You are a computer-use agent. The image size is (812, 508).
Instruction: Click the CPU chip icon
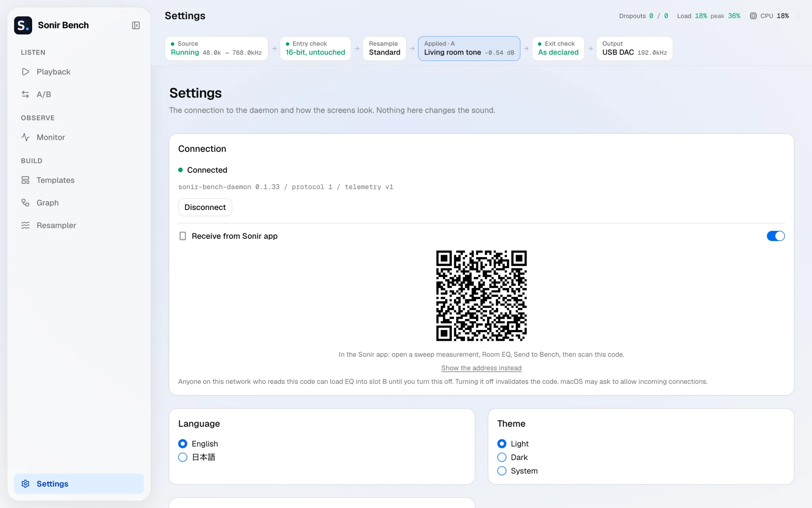753,16
